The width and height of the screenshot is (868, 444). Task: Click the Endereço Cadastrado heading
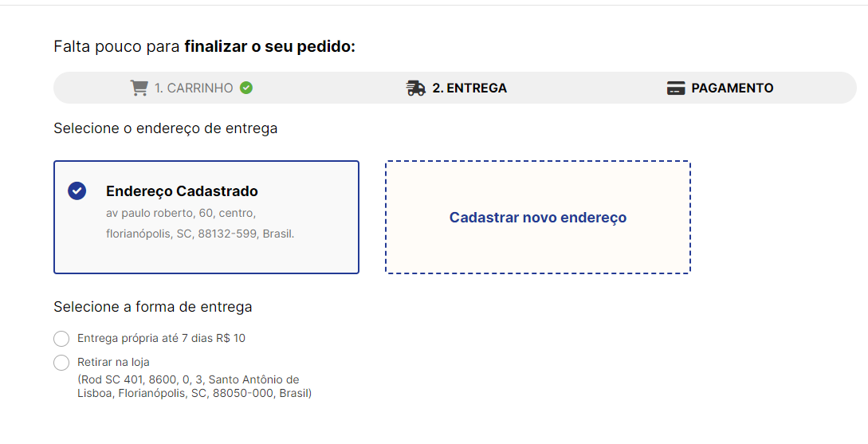tap(182, 191)
